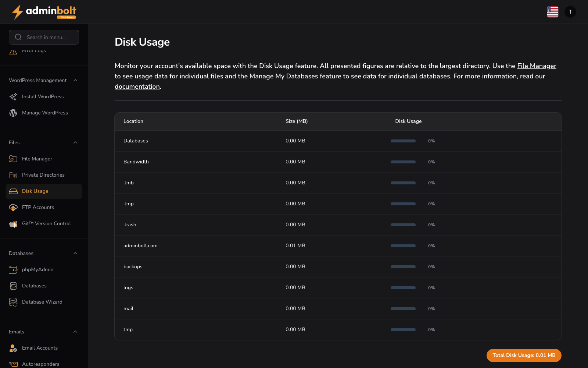The height and width of the screenshot is (368, 588).
Task: Select FTP Accounts menu item
Action: (x=44, y=207)
